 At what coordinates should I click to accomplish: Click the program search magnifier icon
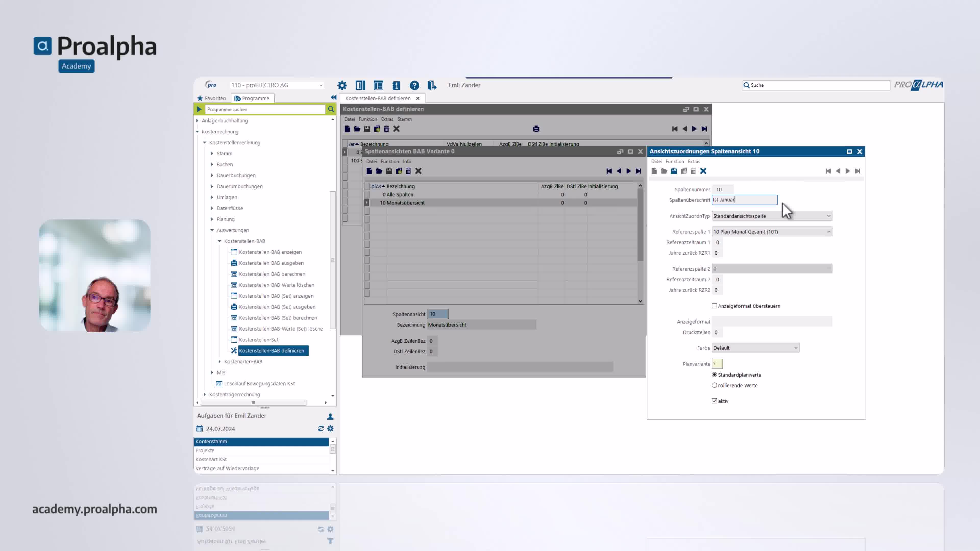coord(331,109)
